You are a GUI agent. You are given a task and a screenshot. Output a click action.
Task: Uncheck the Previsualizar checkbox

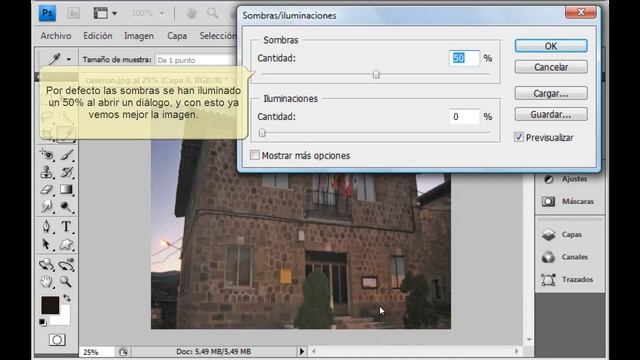point(519,137)
